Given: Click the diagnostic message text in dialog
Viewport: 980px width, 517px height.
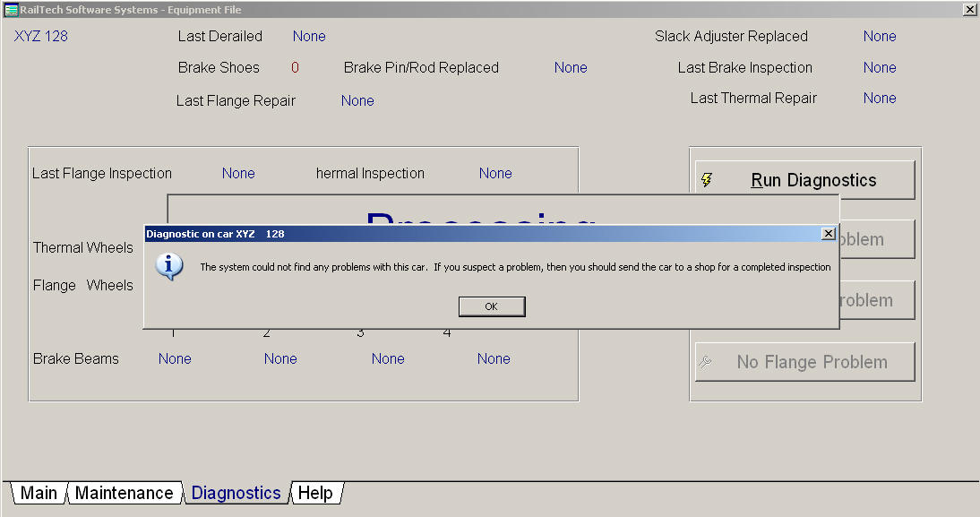Looking at the screenshot, I should point(515,267).
